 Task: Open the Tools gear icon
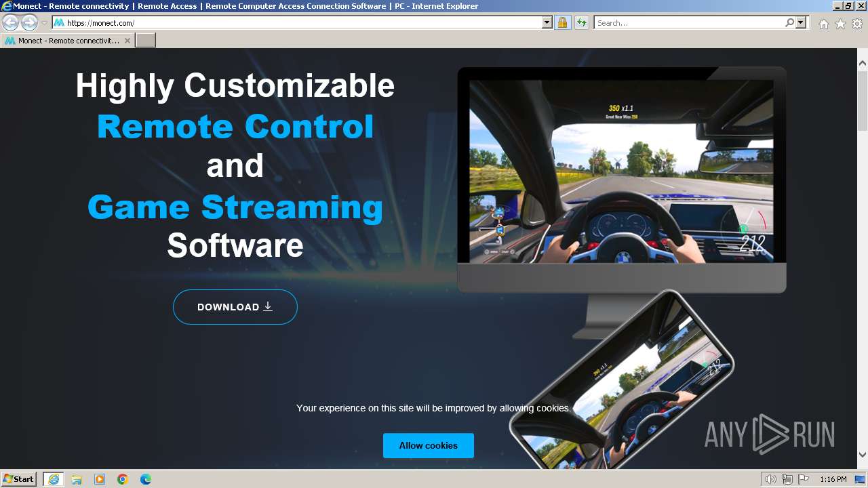click(x=857, y=24)
